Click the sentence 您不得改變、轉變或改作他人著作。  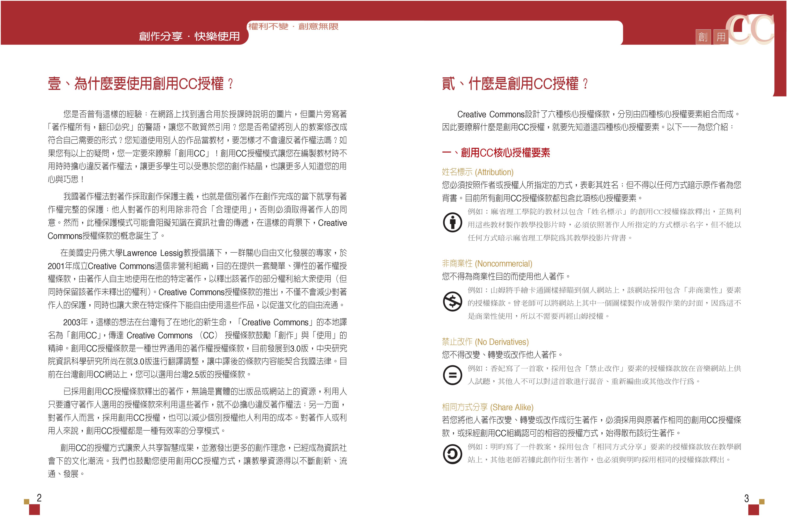pos(503,355)
